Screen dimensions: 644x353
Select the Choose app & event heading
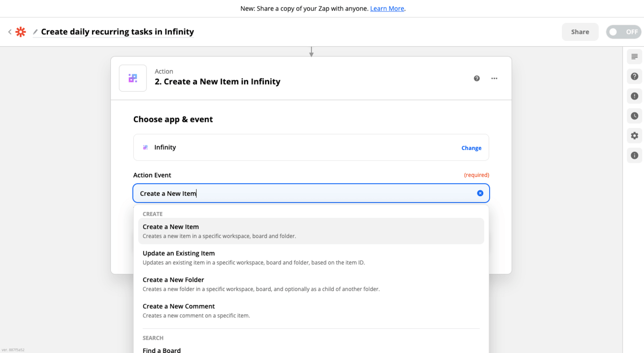pos(173,119)
